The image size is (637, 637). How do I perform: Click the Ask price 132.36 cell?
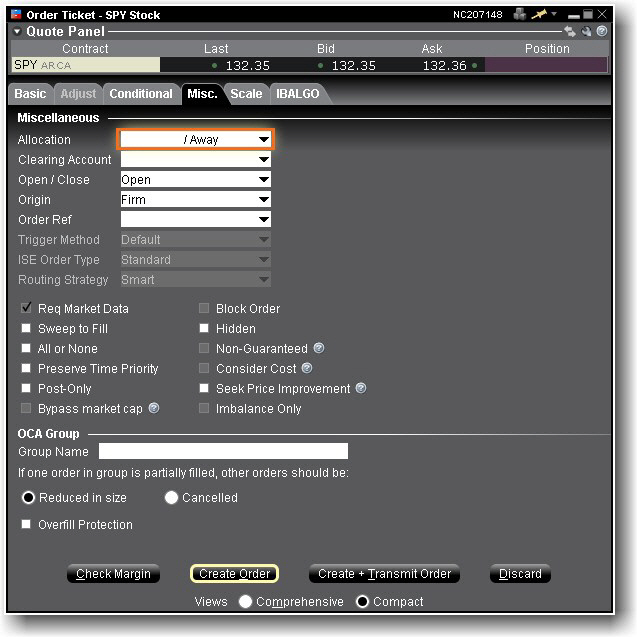tap(431, 65)
